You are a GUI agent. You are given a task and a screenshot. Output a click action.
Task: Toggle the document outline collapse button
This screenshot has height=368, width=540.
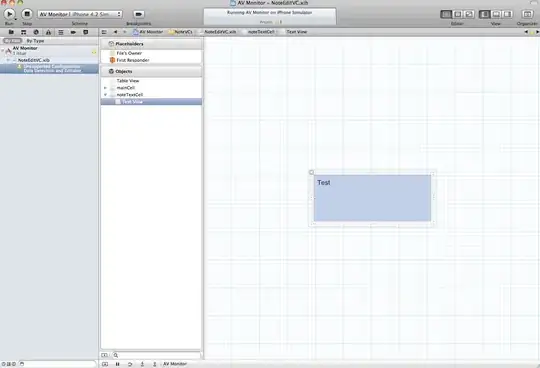pyautogui.click(x=104, y=355)
